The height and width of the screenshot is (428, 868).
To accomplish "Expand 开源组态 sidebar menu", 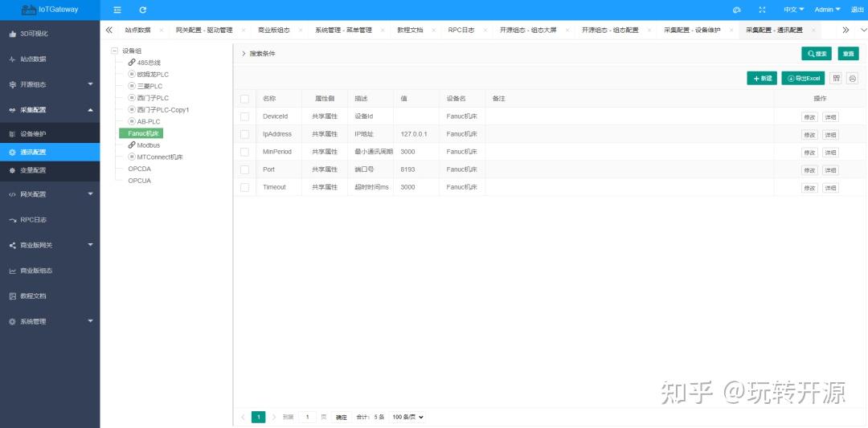I will click(50, 84).
